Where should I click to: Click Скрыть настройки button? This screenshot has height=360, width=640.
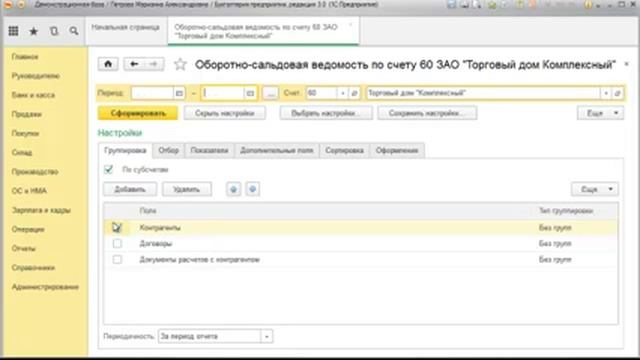tap(224, 113)
